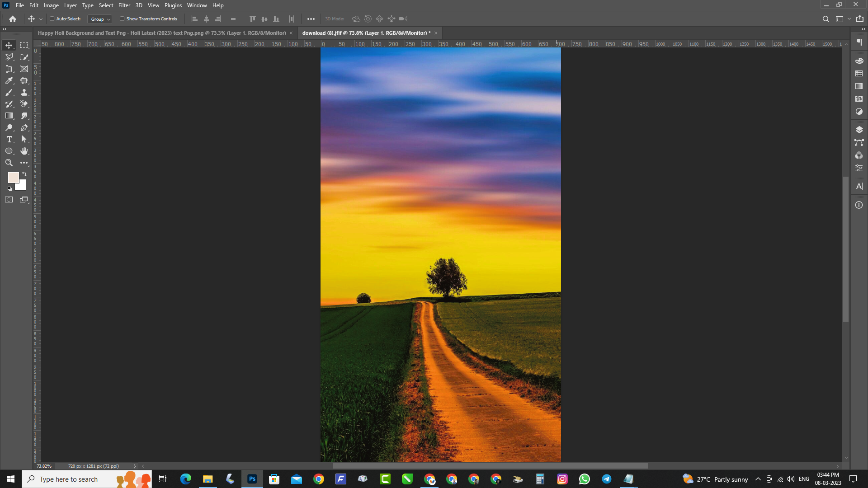
Task: Toggle Quick Mask mode icon
Action: pos(9,200)
